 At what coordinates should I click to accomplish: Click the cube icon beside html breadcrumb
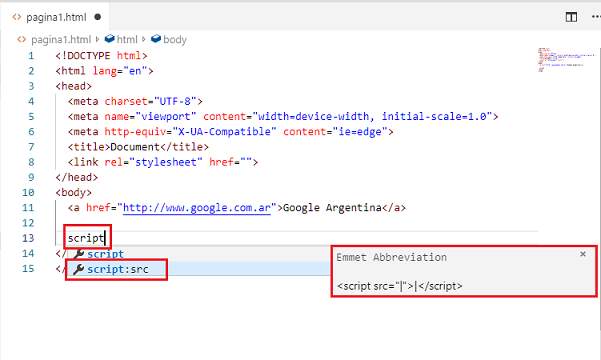tap(110, 39)
